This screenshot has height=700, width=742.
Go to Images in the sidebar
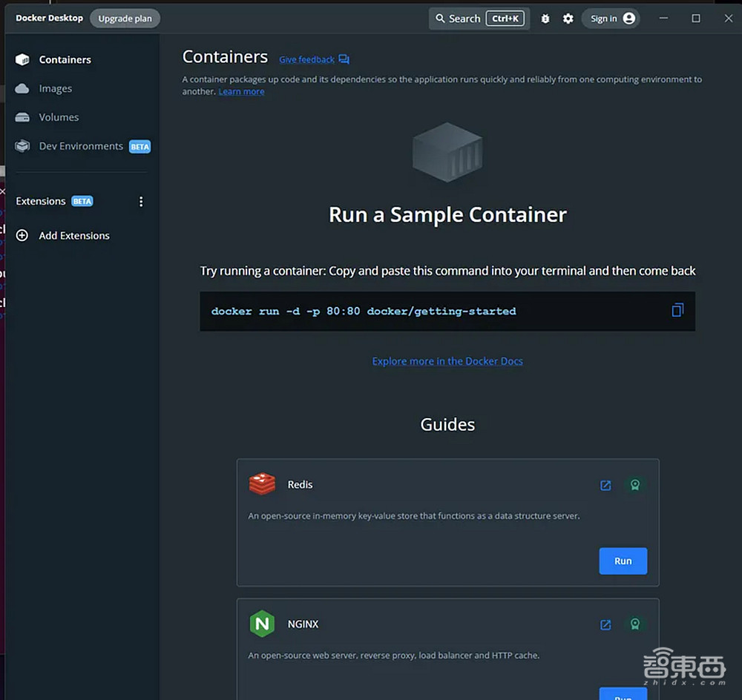click(x=55, y=89)
